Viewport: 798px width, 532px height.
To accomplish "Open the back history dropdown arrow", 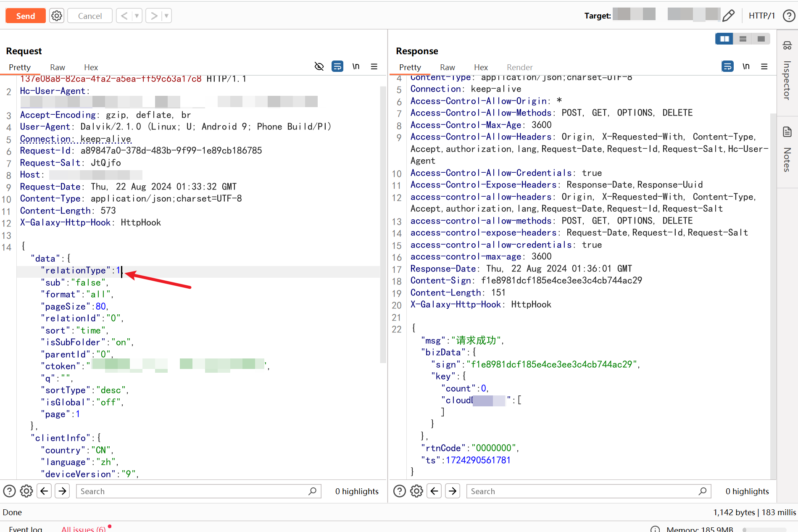I will click(x=137, y=16).
